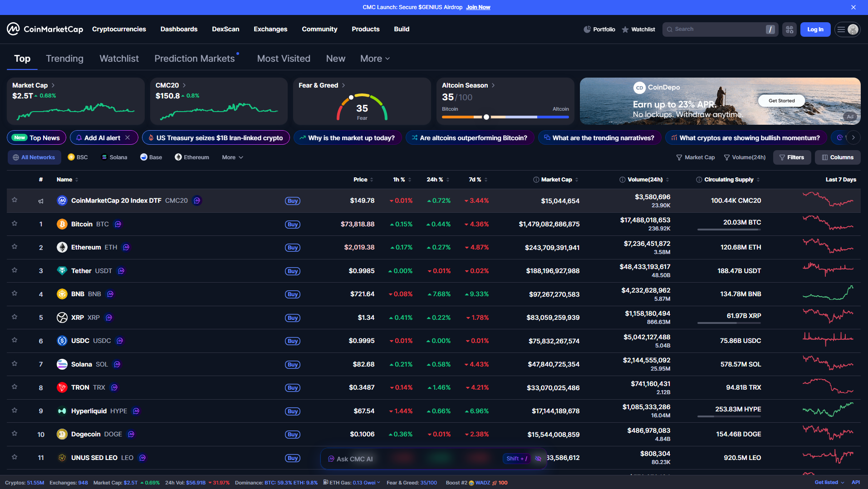The image size is (868, 489).
Task: Click Get Started on CoinDepo ad
Action: pos(781,101)
